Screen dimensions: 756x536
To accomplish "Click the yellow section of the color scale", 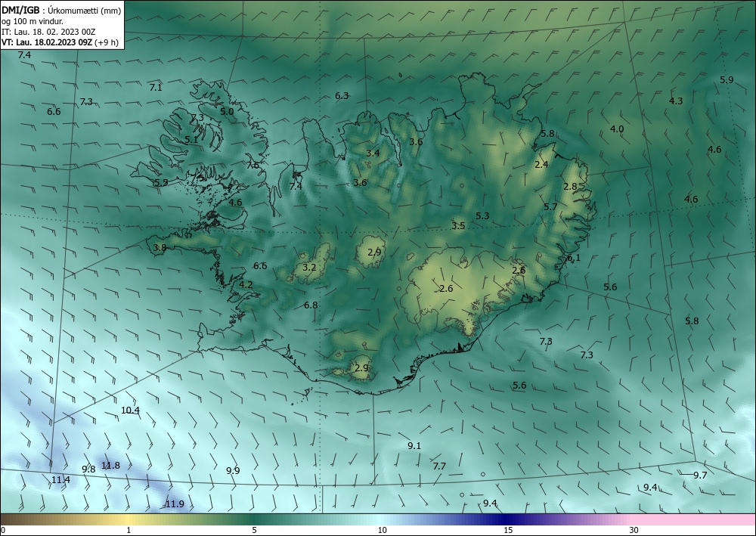I will click(x=129, y=519).
